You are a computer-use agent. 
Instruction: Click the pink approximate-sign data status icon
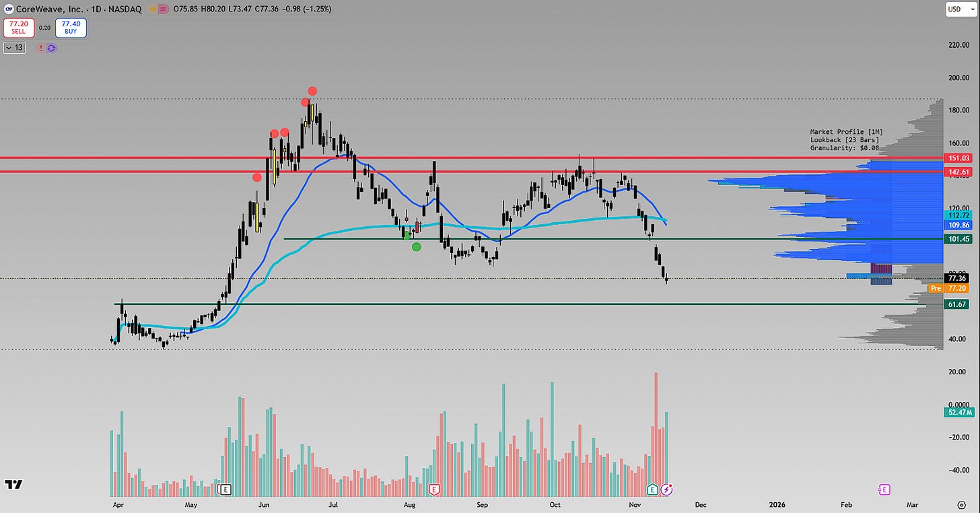(162, 9)
